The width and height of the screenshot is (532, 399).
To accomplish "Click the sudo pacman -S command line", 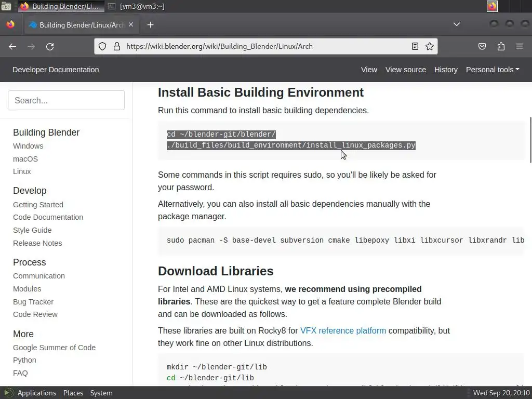I will pyautogui.click(x=345, y=240).
